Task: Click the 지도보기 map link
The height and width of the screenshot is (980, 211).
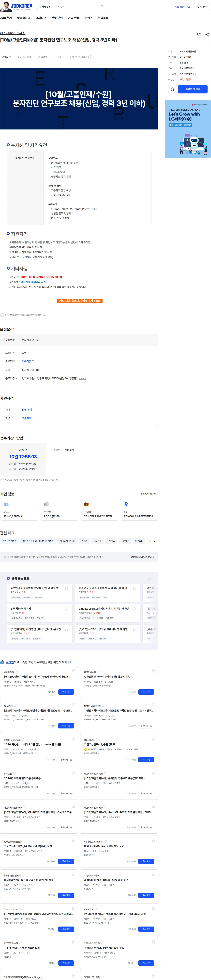Action: [83, 379]
